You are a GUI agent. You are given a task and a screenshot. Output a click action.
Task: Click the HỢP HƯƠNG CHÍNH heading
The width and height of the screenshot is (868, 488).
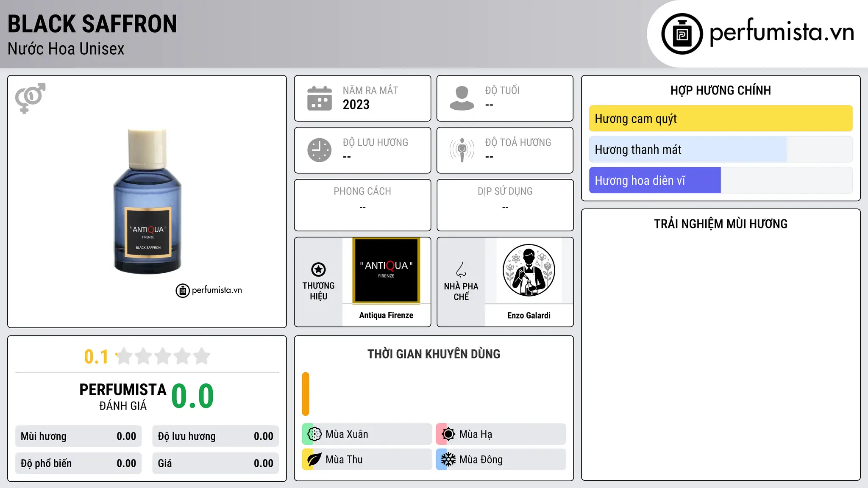click(x=721, y=90)
